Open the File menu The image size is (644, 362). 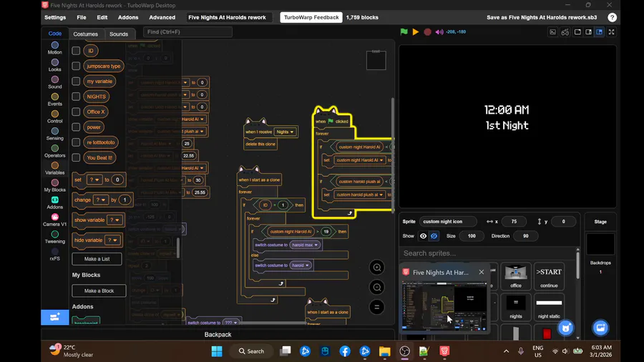pyautogui.click(x=82, y=17)
